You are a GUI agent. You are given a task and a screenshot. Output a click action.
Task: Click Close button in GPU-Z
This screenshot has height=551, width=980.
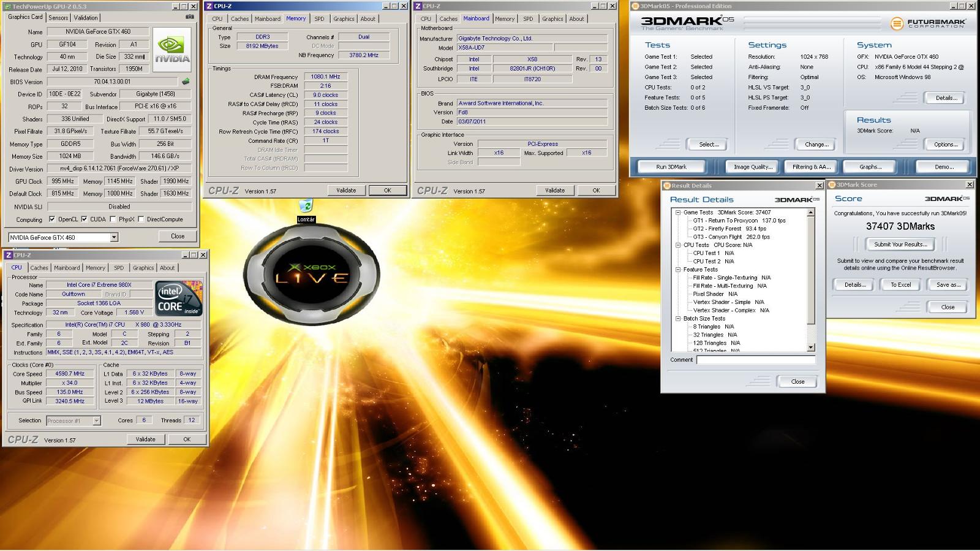pos(178,236)
